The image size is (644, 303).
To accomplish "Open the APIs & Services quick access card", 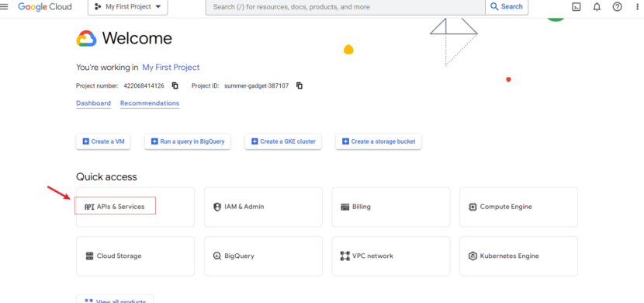I will click(x=135, y=207).
